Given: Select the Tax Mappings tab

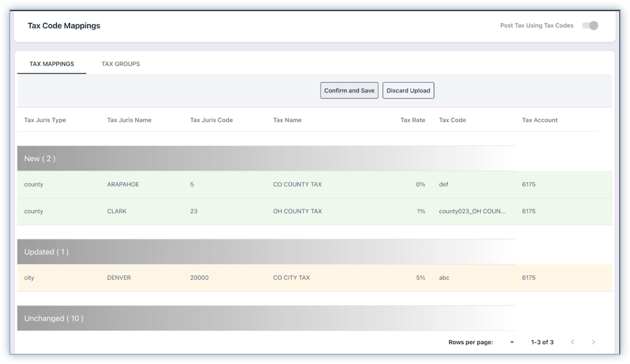Looking at the screenshot, I should (52, 64).
